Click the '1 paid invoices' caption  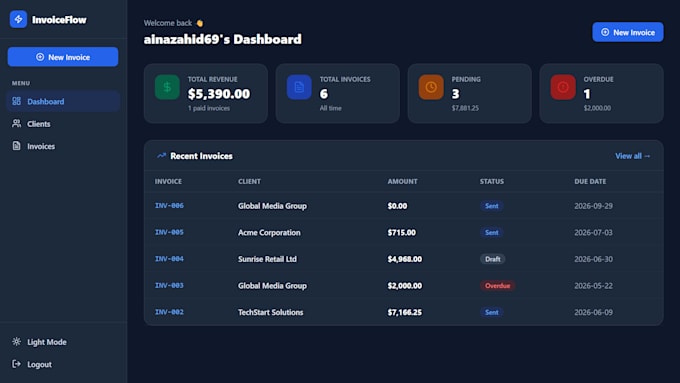[x=209, y=108]
